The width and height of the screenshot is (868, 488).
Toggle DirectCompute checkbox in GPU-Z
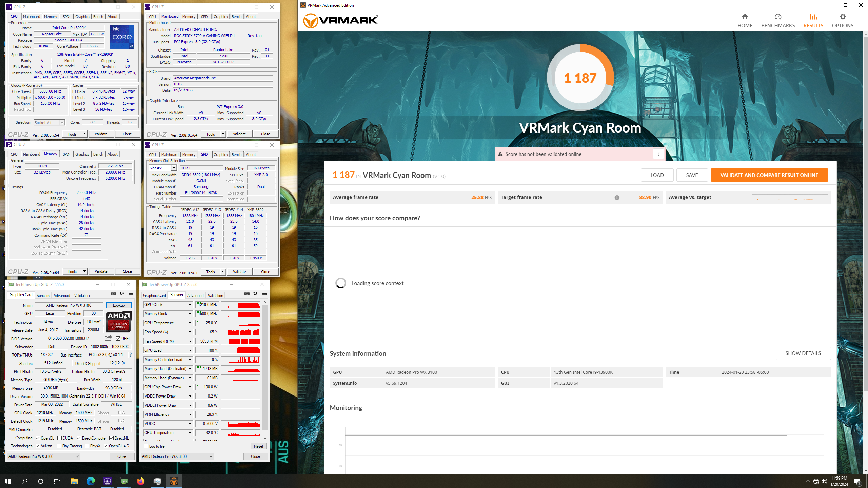[79, 438]
